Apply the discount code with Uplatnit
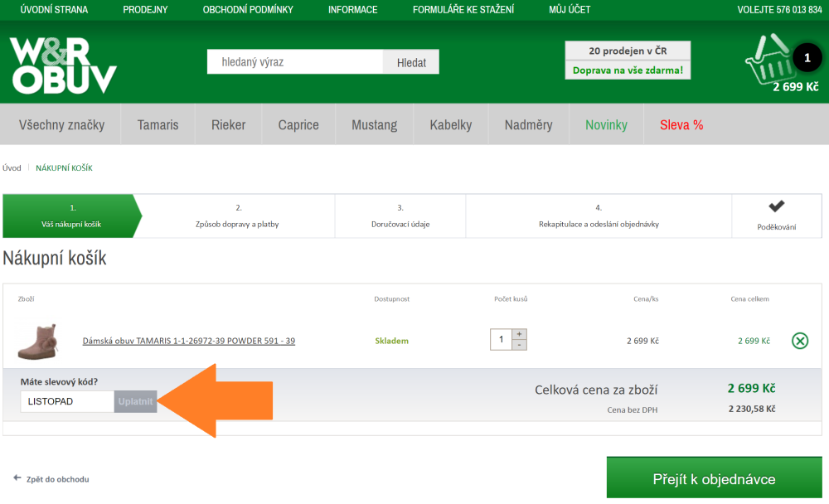829x504 pixels. click(135, 401)
